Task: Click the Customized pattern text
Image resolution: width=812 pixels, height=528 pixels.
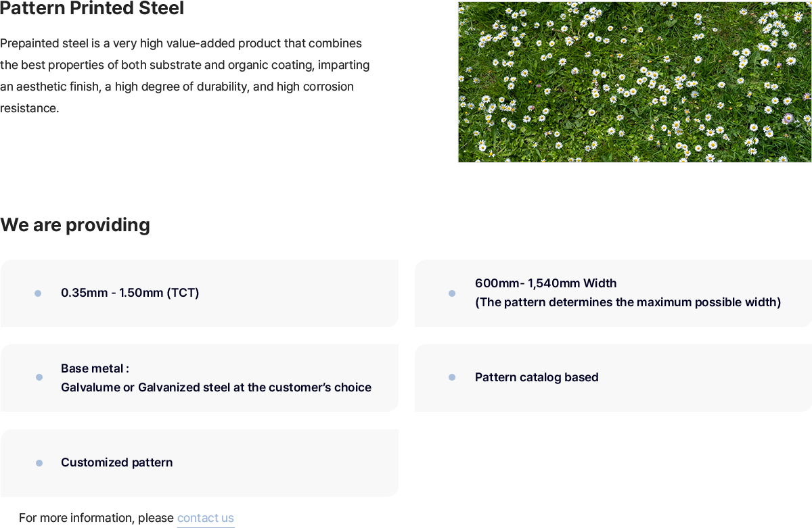Action: coord(116,462)
